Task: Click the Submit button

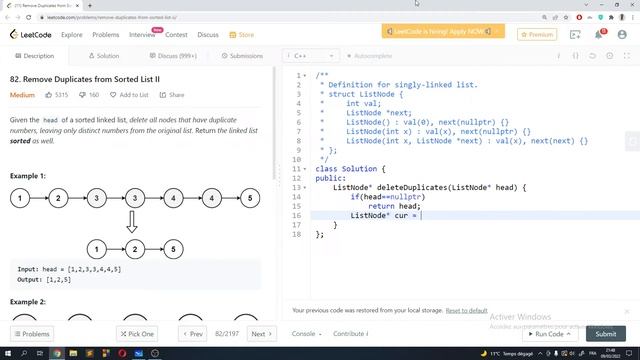Action: pyautogui.click(x=606, y=334)
